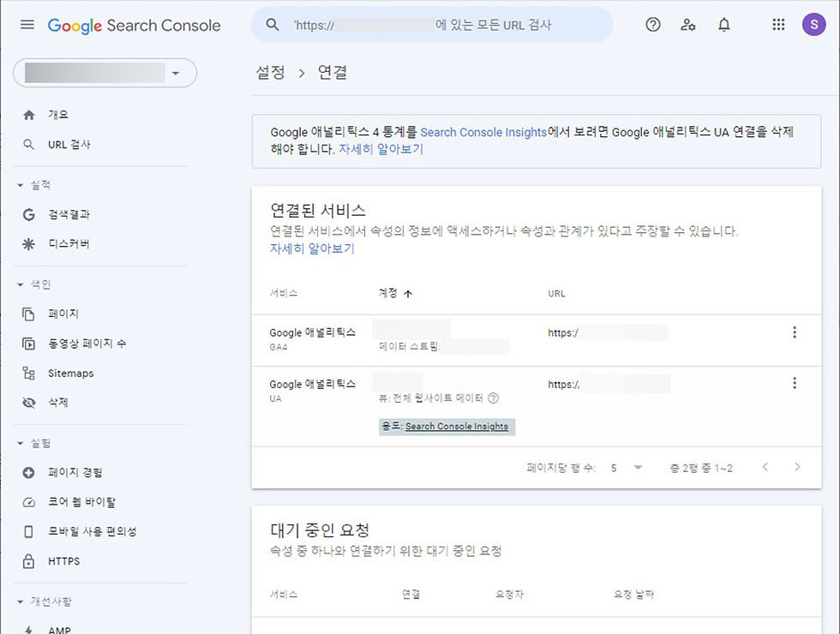This screenshot has height=634, width=840.
Task: Click help icon next to 전체 웹사이트 데이터
Action: click(494, 398)
